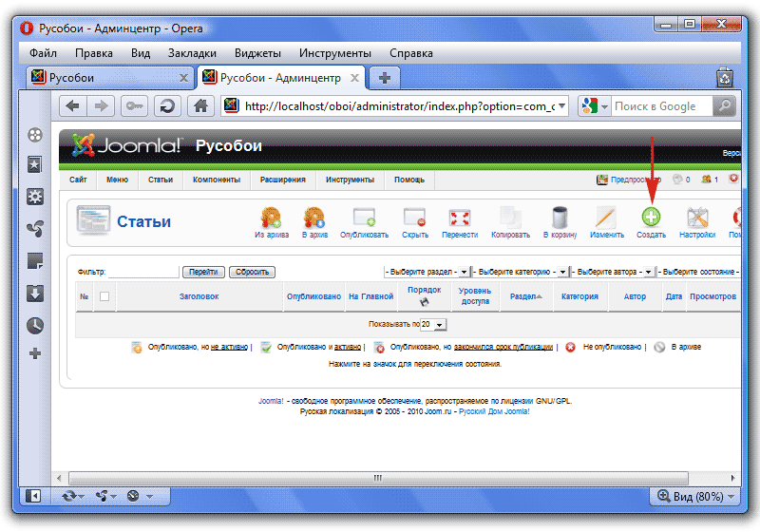The width and height of the screenshot is (760, 532).
Task: Reload page with Opera's refresh button
Action: pyautogui.click(x=168, y=106)
